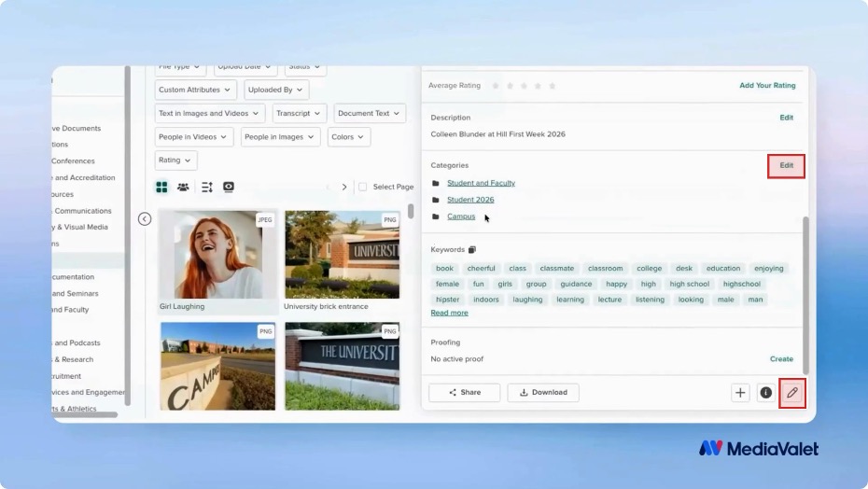Click folder icon beside Student 2026
This screenshot has width=868, height=489.
point(436,200)
